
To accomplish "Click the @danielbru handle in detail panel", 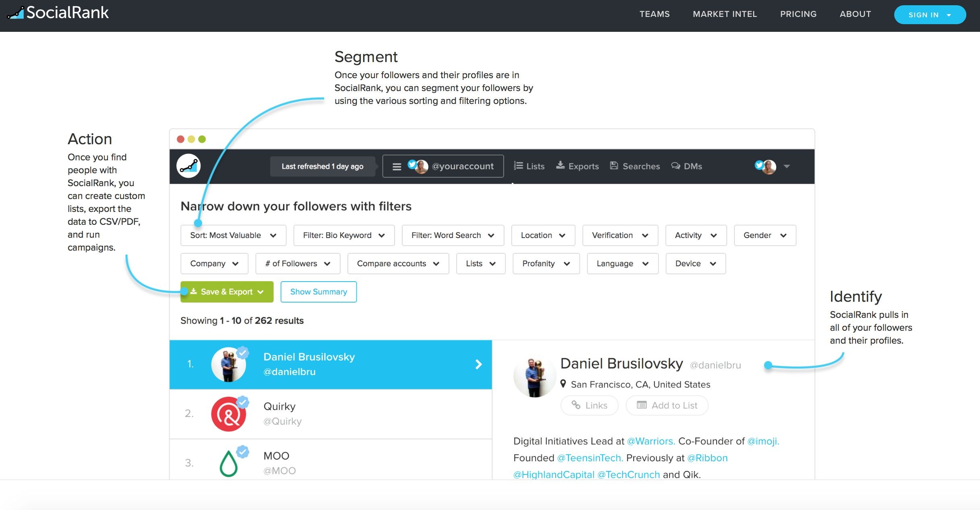I will (x=715, y=365).
